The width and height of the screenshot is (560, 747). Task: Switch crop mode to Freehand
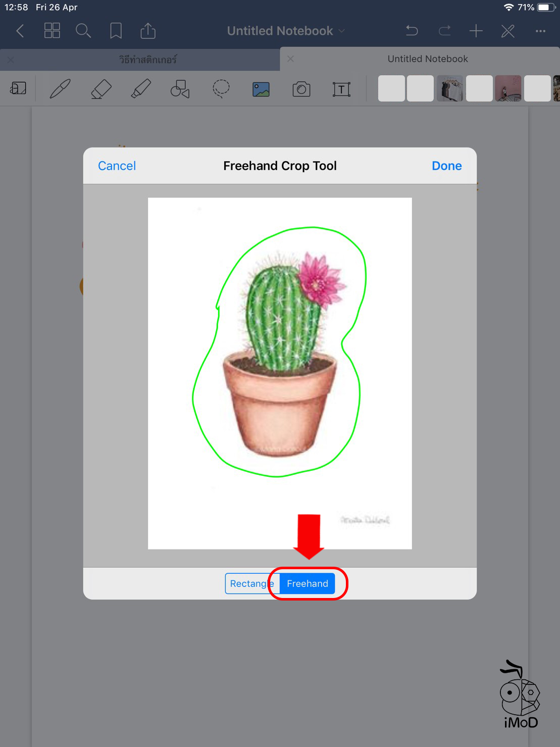[x=307, y=583]
